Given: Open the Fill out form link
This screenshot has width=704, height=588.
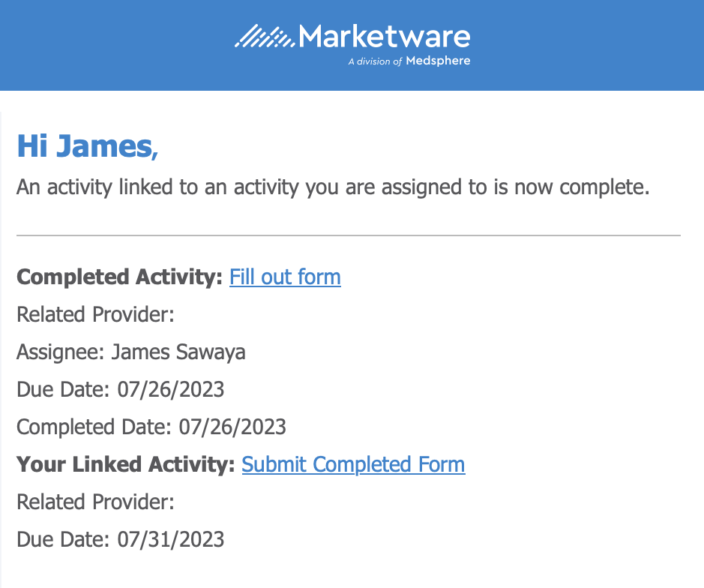Looking at the screenshot, I should coord(285,277).
